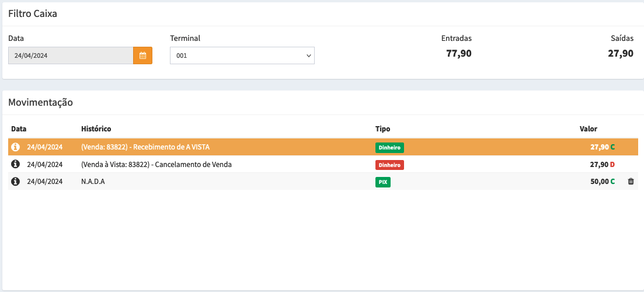The image size is (644, 292).
Task: Click the Saídas total 27,90
Action: [620, 54]
